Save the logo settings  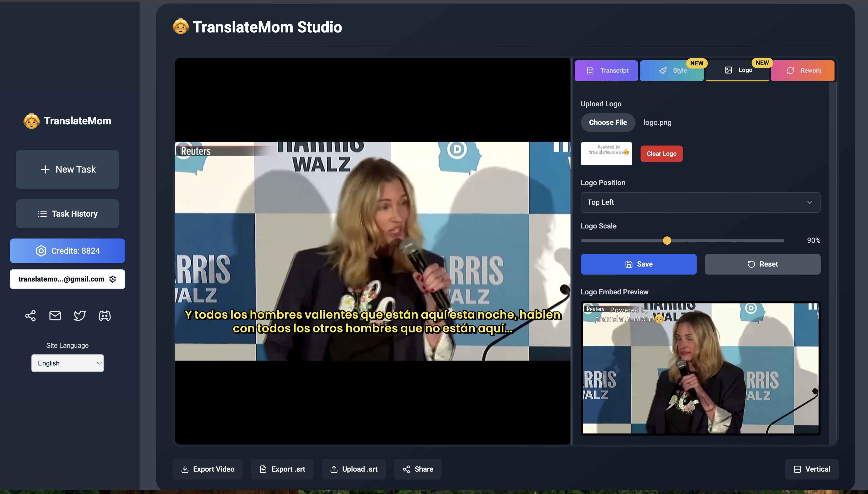[638, 264]
